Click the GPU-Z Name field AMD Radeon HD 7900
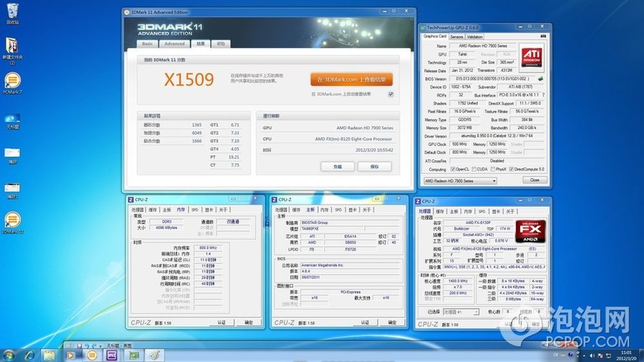 [x=482, y=46]
